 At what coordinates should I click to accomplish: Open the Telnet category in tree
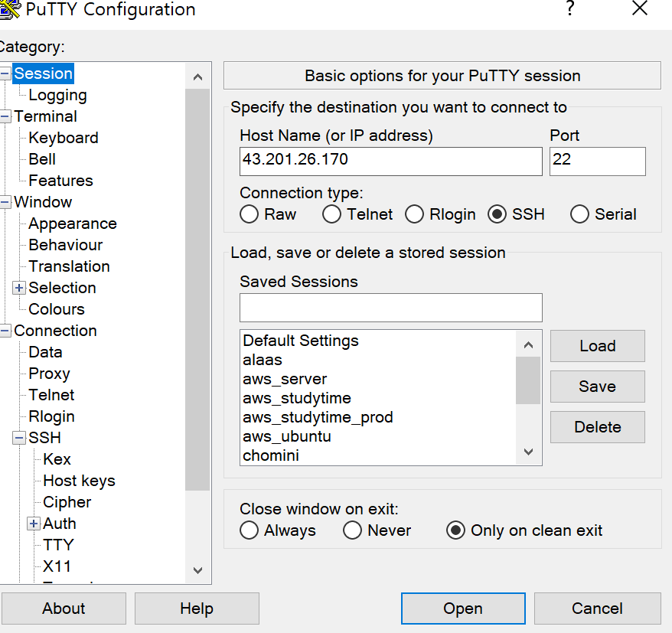coord(51,395)
